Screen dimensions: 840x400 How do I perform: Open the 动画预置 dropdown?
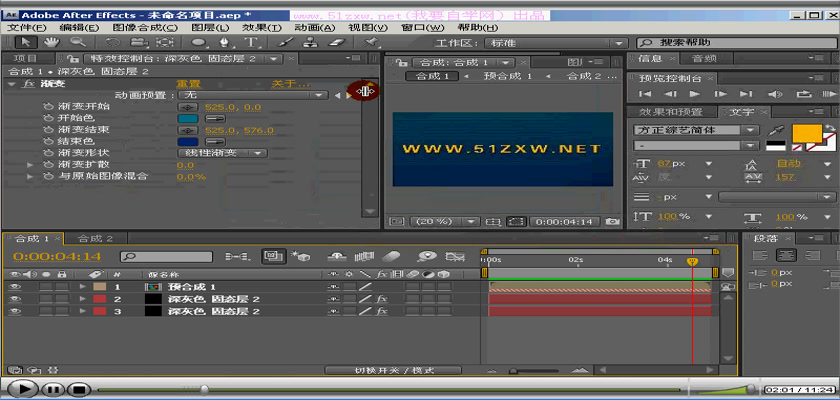coord(252,95)
